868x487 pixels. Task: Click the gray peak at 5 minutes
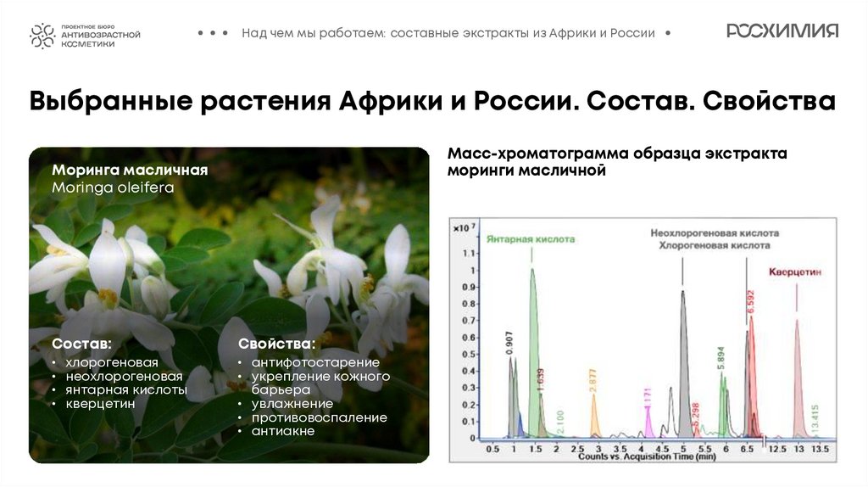click(x=684, y=366)
